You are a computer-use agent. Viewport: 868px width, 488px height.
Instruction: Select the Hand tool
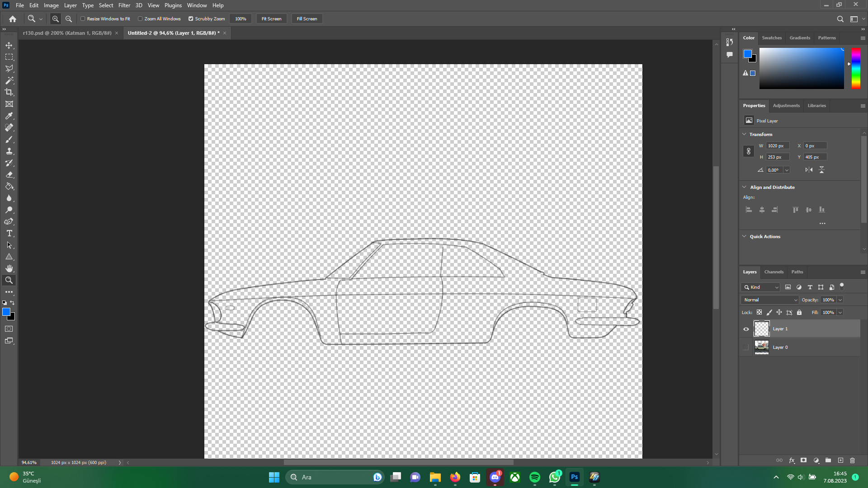(9, 268)
